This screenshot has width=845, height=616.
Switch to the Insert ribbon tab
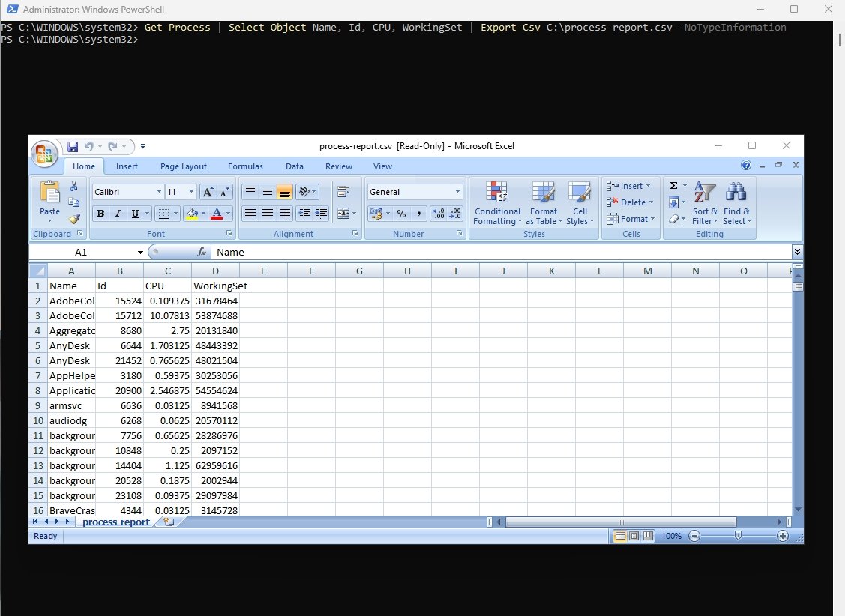point(127,166)
